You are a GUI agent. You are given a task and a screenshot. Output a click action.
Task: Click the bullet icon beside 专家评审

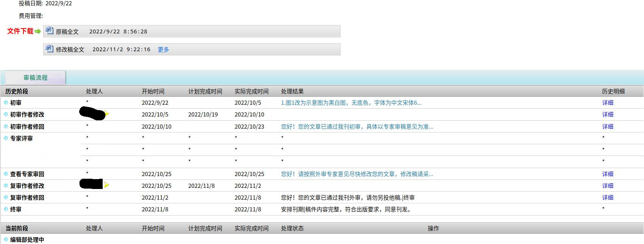[6, 139]
